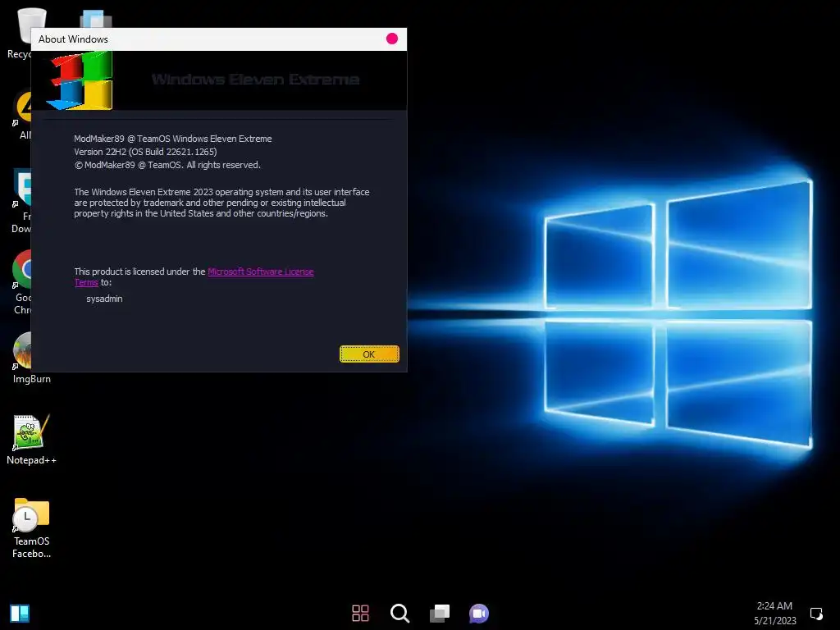
Task: Select the TeamOS Facebook folder shortcut
Action: click(x=31, y=528)
